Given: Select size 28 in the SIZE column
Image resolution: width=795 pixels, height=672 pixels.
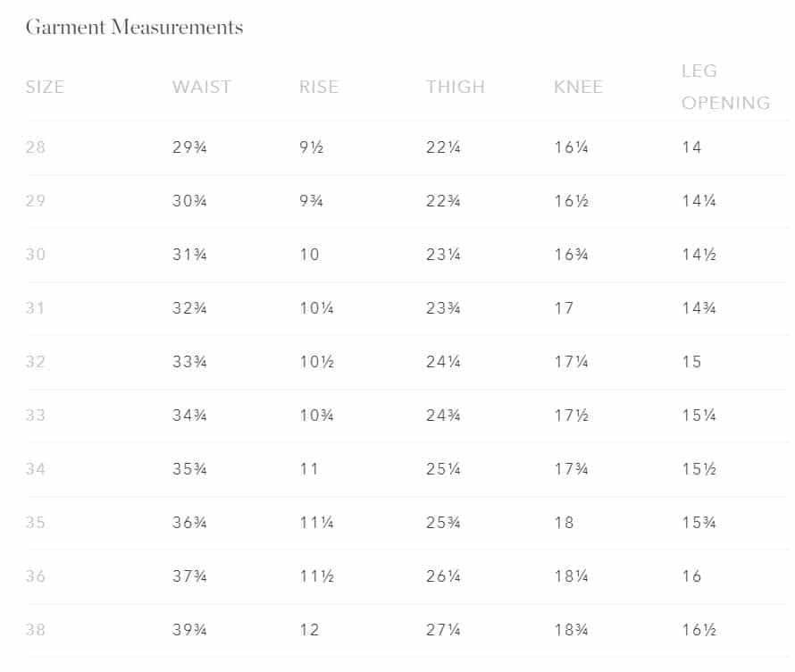Looking at the screenshot, I should click(36, 147).
